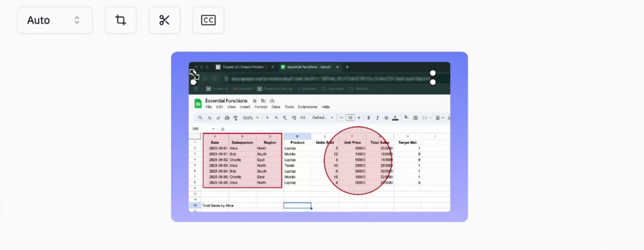Viewport: 644px width, 250px height.
Task: Select row 12 header
Action: pyautogui.click(x=195, y=205)
